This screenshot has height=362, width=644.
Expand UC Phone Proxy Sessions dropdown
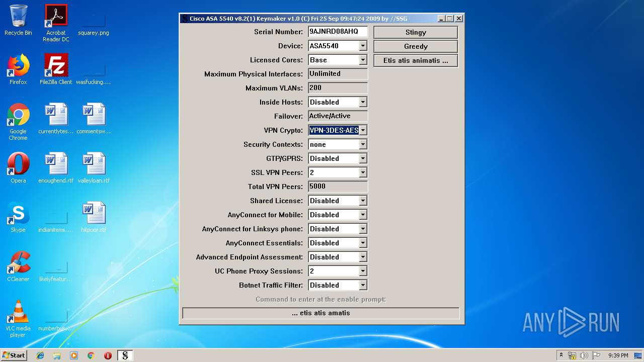(363, 271)
